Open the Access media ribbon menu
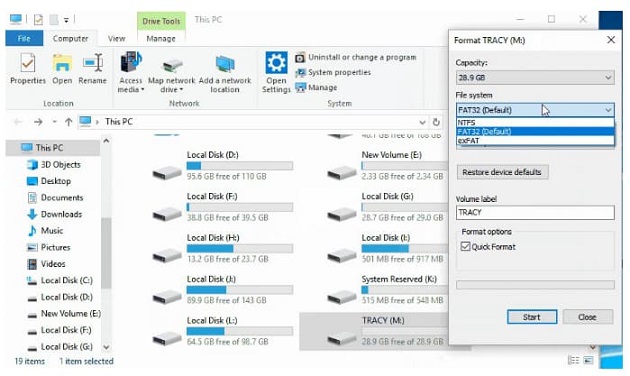The height and width of the screenshot is (376, 630). pyautogui.click(x=131, y=72)
